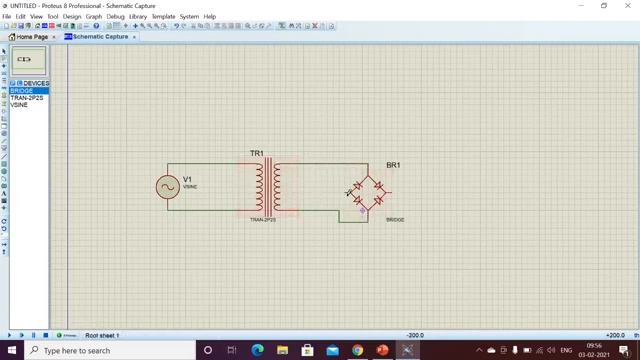
Task: Click the Undo toolbar icon
Action: [x=176, y=26]
